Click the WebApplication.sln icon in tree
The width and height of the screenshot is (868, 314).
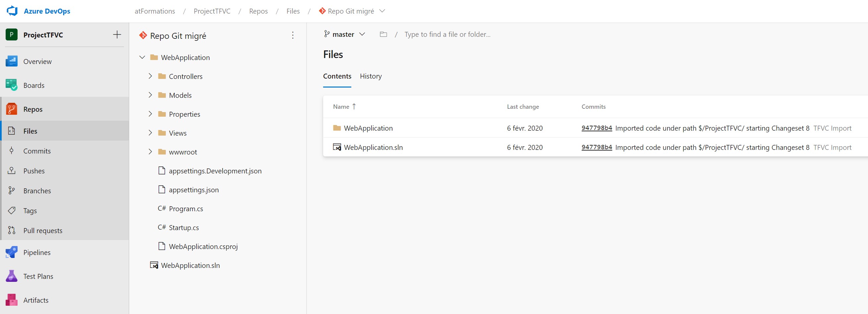pyautogui.click(x=154, y=265)
